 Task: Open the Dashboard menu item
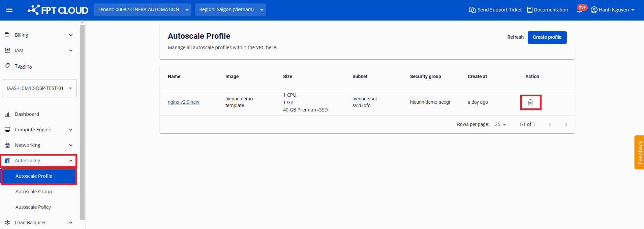pyautogui.click(x=27, y=114)
